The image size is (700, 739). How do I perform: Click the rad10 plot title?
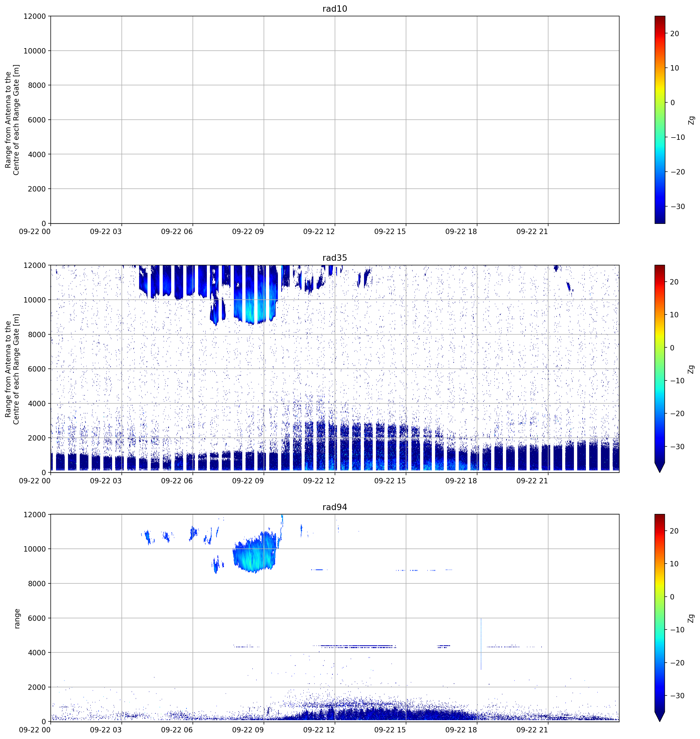pos(335,9)
